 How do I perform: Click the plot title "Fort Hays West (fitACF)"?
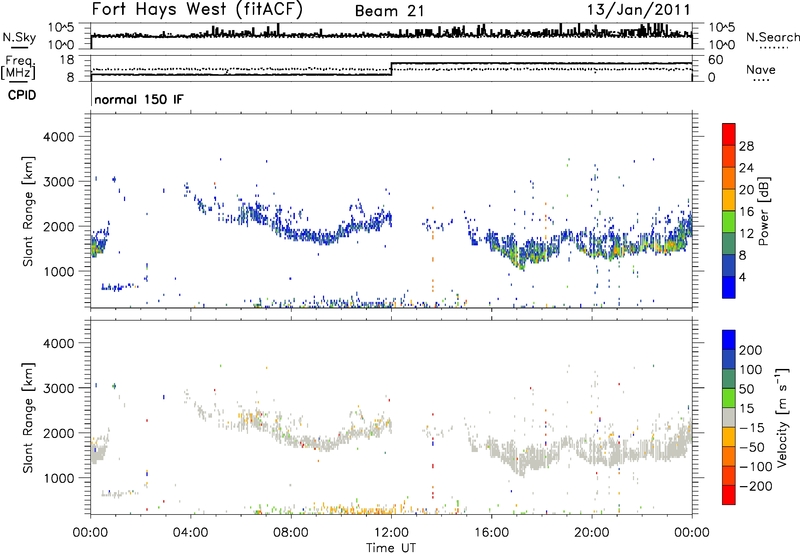click(196, 9)
